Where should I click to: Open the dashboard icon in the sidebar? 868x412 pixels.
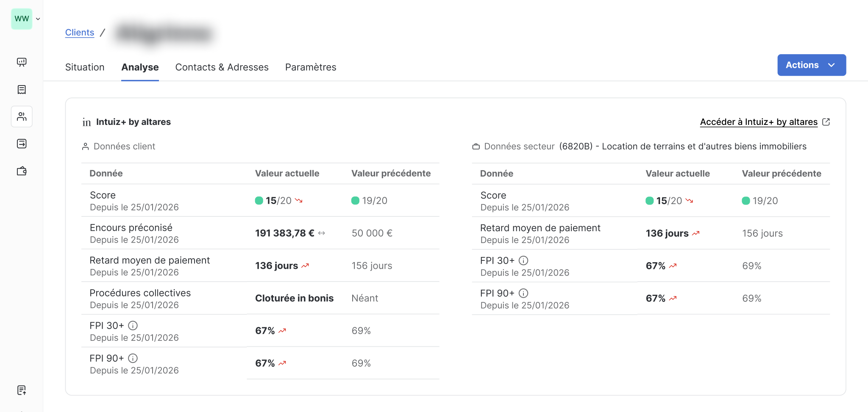22,62
